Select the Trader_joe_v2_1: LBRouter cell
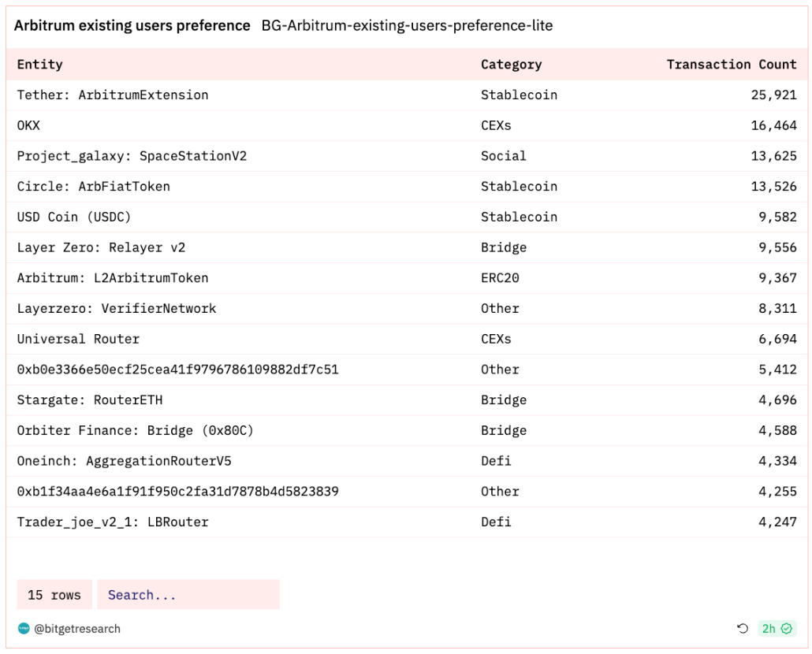 click(x=113, y=522)
